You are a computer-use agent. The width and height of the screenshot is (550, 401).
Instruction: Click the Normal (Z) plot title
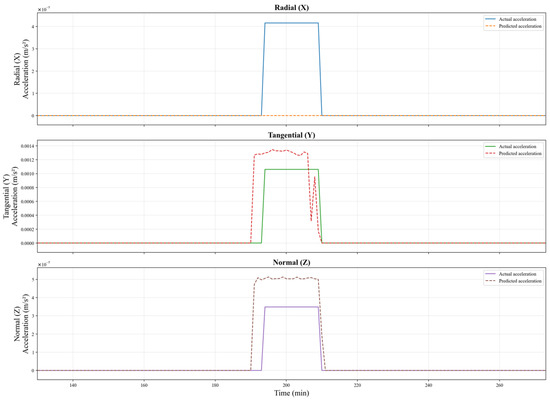(291, 262)
